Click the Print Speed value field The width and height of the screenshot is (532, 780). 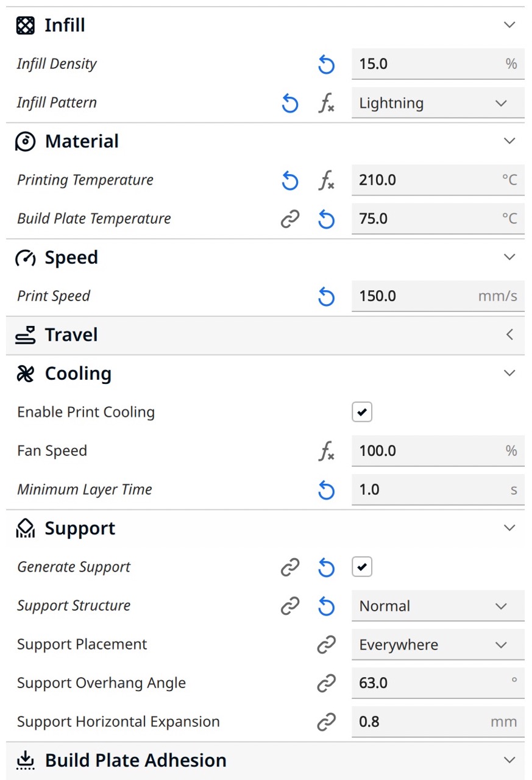tap(414, 296)
